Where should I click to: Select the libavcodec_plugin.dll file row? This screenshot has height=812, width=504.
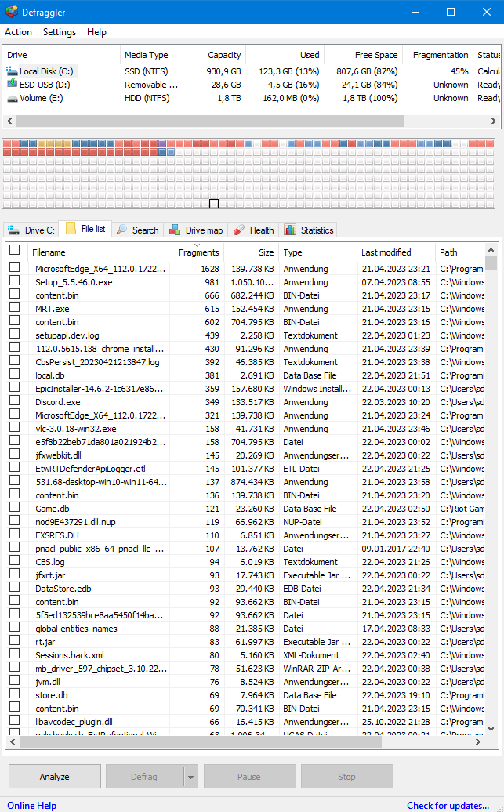pos(247,721)
